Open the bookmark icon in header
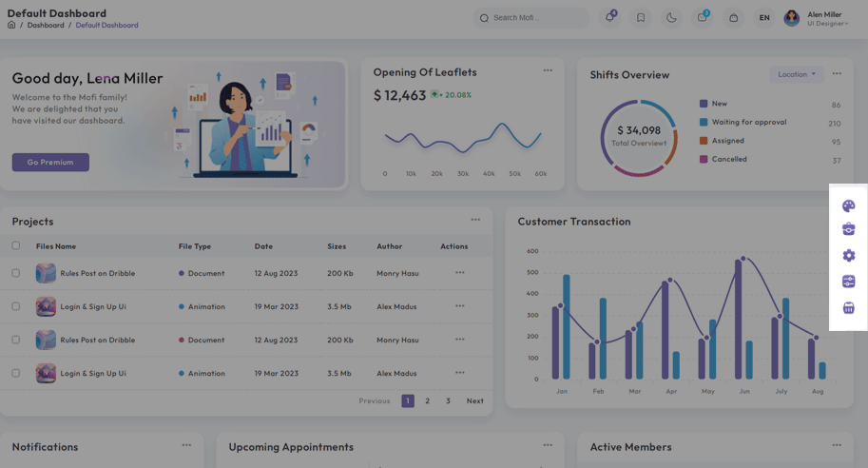The height and width of the screenshot is (468, 868). [641, 17]
